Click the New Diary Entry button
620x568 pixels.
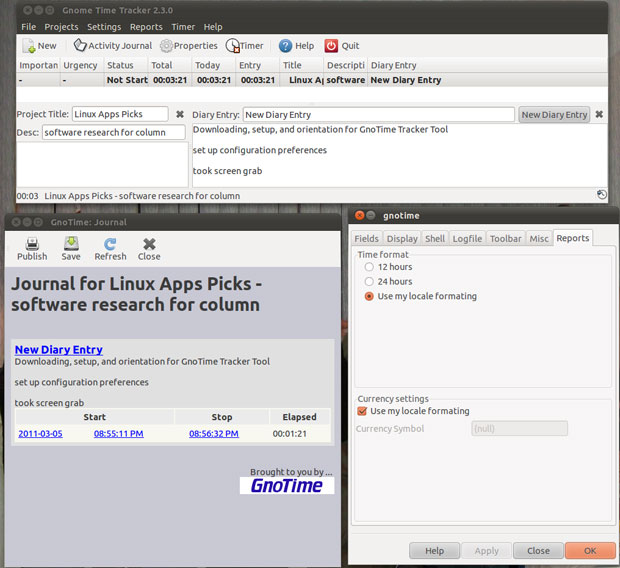(x=554, y=115)
